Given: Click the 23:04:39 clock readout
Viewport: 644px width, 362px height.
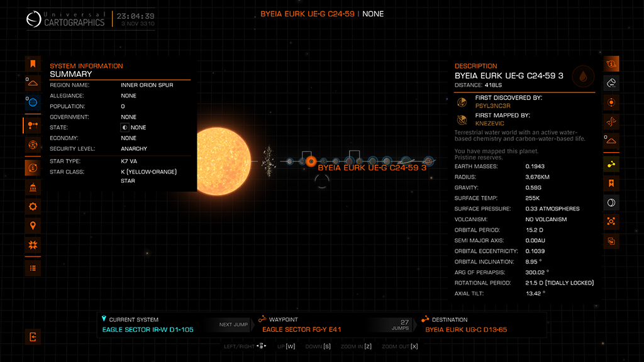Looking at the screenshot, I should 136,16.
